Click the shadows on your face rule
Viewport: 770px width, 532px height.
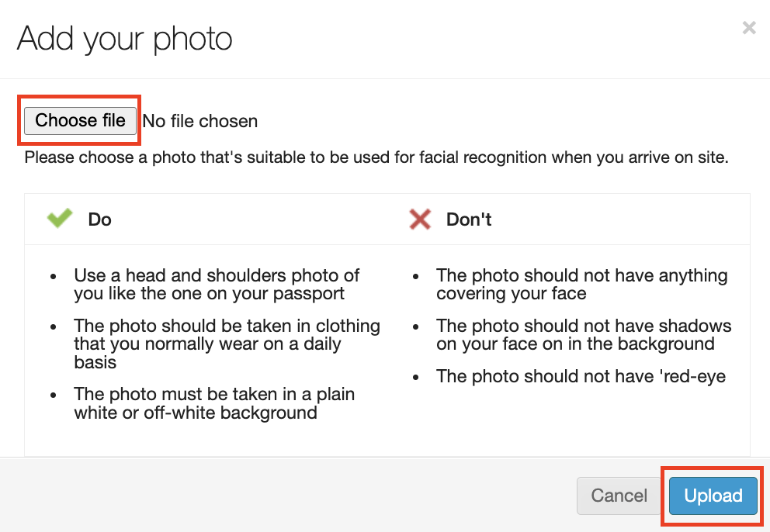(584, 334)
